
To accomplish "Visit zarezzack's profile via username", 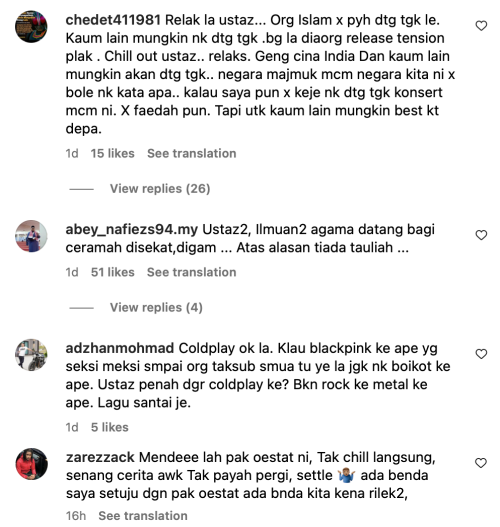I will tap(100, 457).
